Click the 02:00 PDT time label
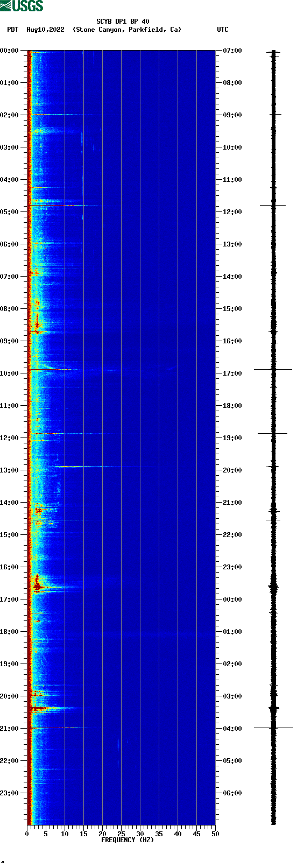 (10, 115)
